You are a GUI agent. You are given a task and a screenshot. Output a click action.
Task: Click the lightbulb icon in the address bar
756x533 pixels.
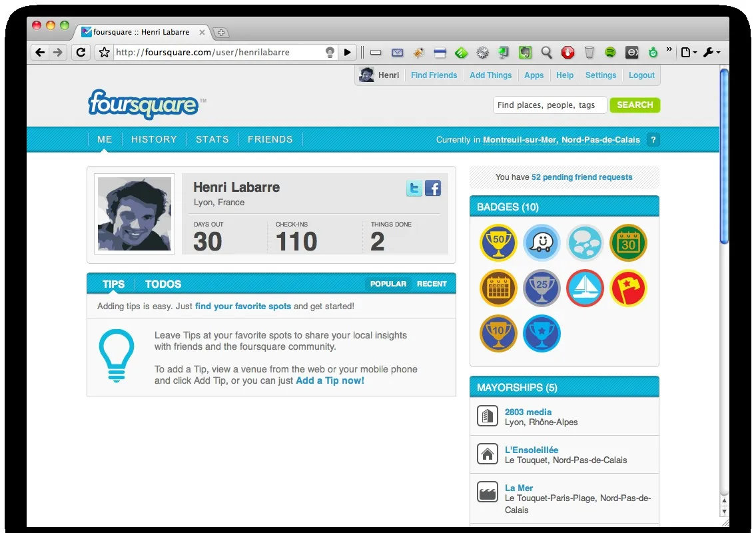330,52
